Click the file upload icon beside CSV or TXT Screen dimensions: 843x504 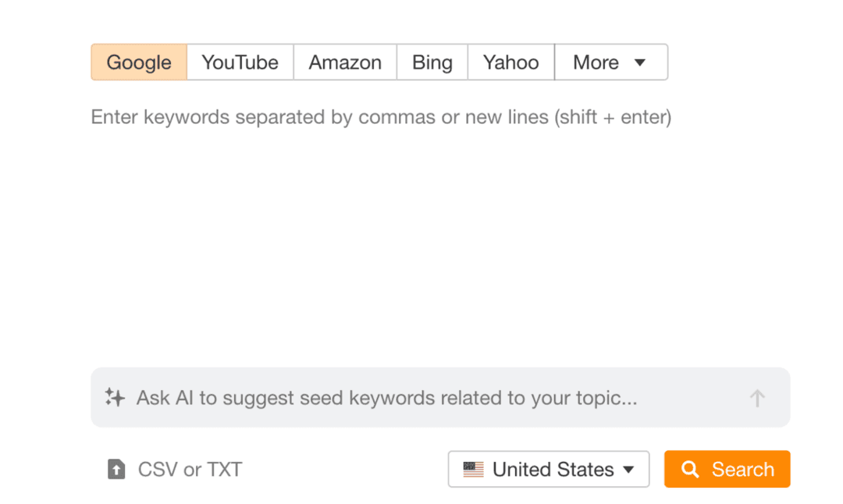pos(116,469)
